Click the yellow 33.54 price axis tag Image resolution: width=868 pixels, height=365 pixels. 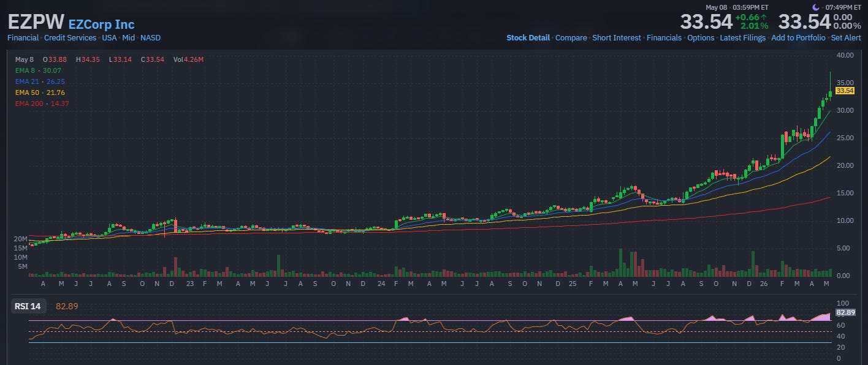[845, 91]
